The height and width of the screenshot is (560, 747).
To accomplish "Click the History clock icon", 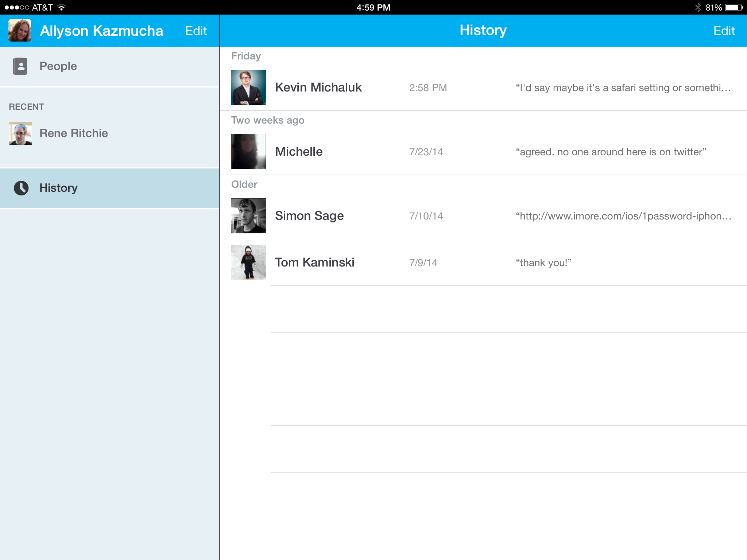I will pyautogui.click(x=21, y=188).
